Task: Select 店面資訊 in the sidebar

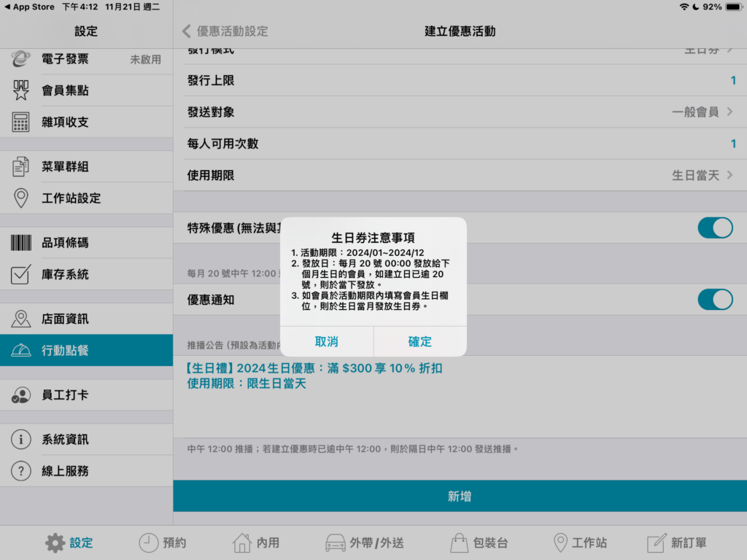Action: coord(65,319)
